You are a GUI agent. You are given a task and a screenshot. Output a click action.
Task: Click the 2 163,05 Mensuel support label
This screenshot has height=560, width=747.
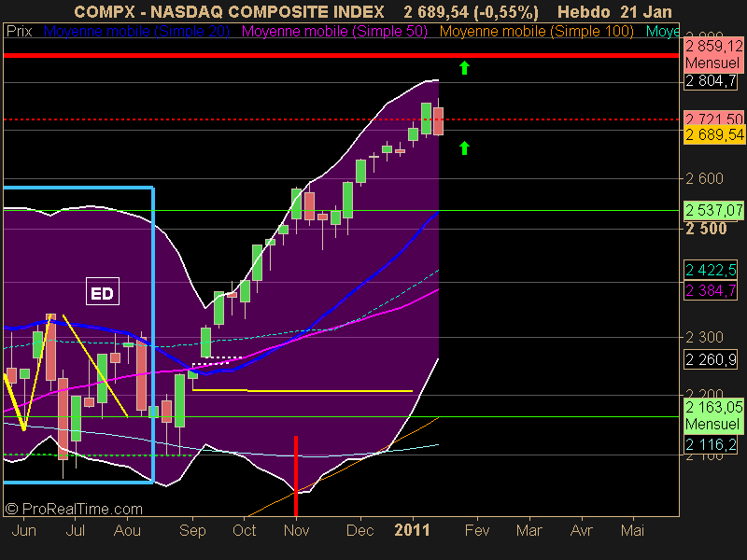tap(714, 415)
